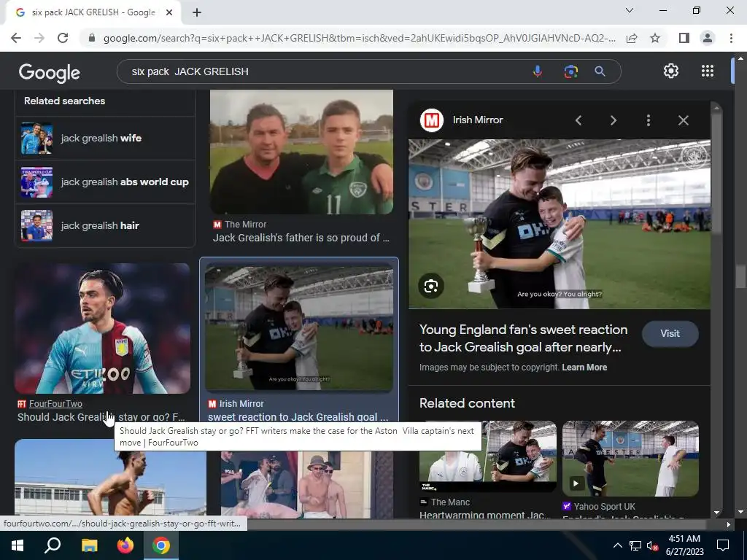Open Google quick settings gear

point(671,71)
